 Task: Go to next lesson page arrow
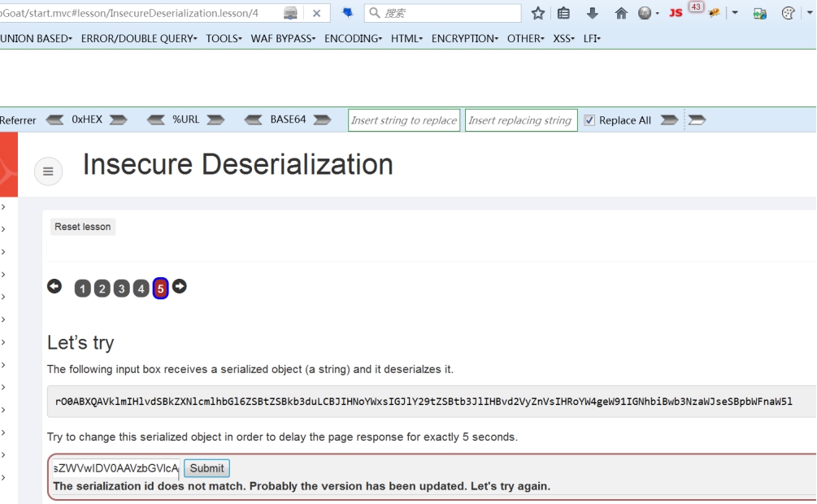179,286
